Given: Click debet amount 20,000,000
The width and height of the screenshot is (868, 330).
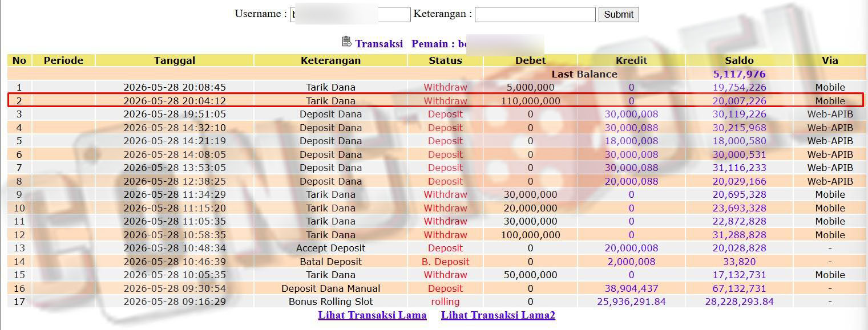Looking at the screenshot, I should click(x=530, y=208).
